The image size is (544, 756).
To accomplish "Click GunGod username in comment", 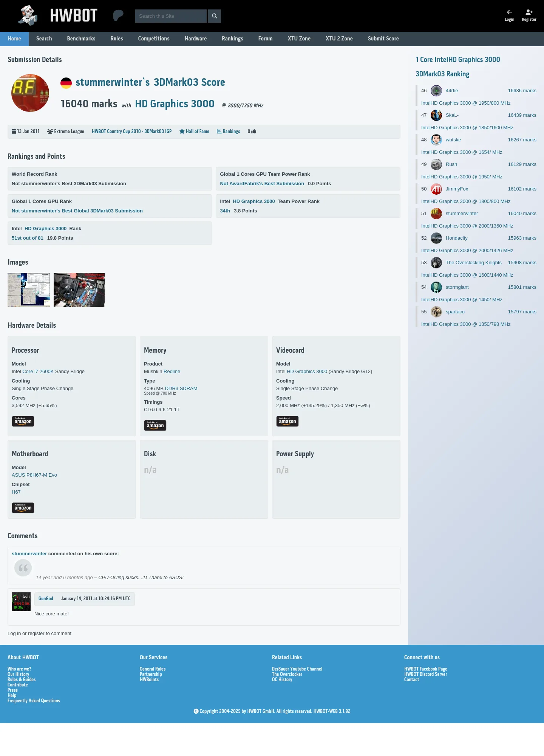I will tap(46, 599).
